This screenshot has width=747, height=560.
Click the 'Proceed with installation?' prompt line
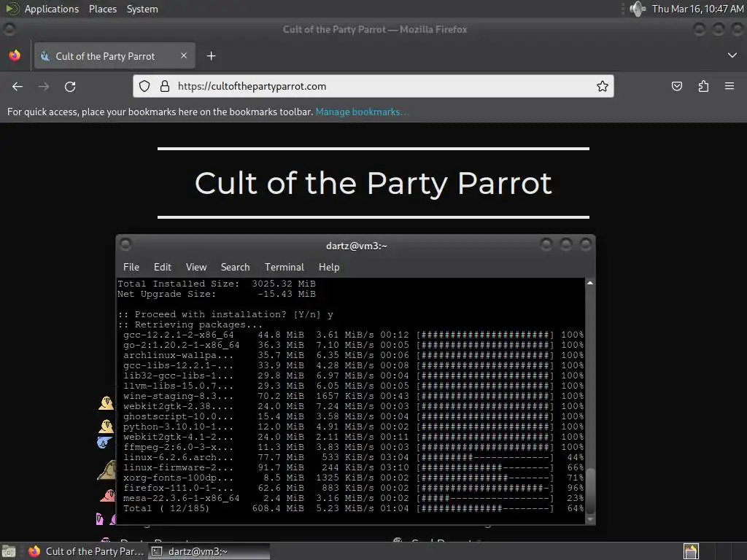(225, 314)
